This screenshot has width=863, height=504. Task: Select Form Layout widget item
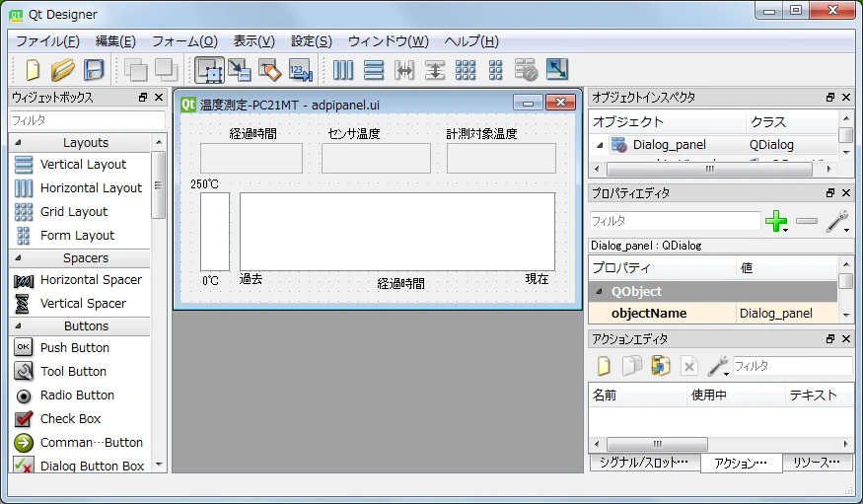[x=77, y=235]
